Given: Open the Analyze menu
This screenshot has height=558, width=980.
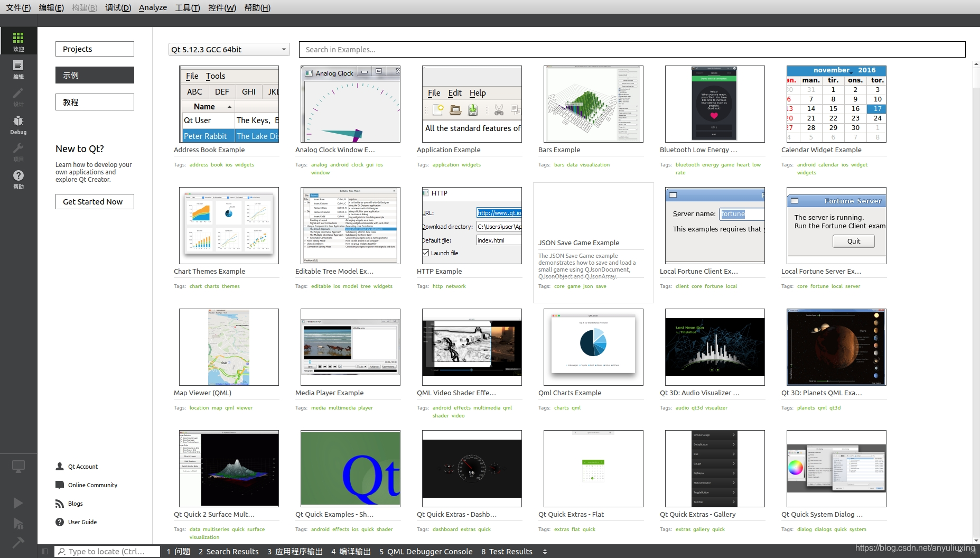Looking at the screenshot, I should 153,7.
